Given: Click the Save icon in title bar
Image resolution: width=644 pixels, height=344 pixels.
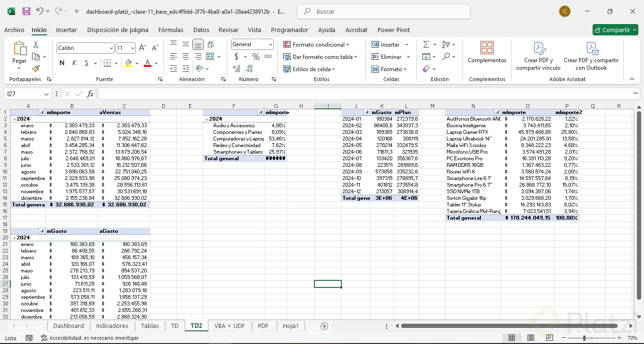Looking at the screenshot, I should (26, 11).
